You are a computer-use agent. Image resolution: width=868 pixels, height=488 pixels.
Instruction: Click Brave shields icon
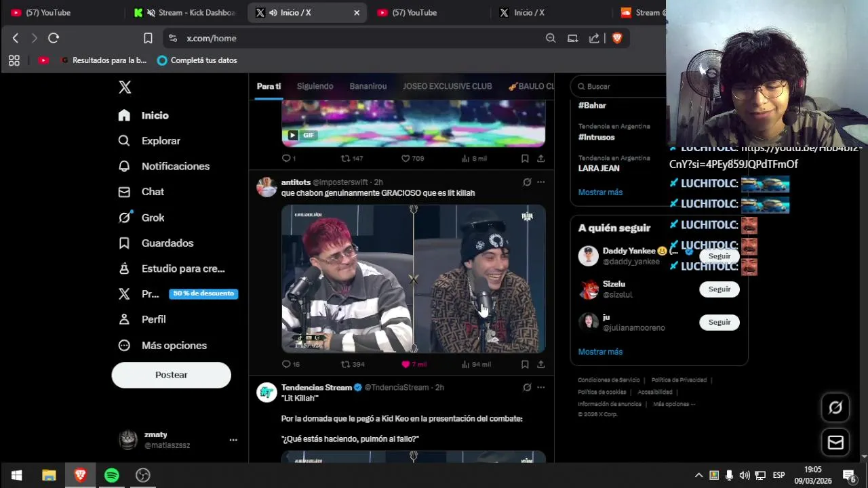click(616, 39)
